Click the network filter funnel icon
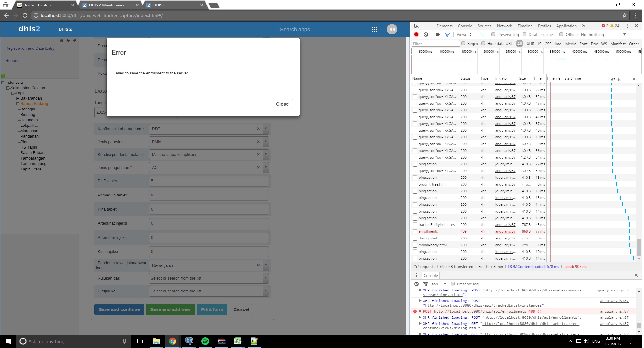 [x=447, y=34]
